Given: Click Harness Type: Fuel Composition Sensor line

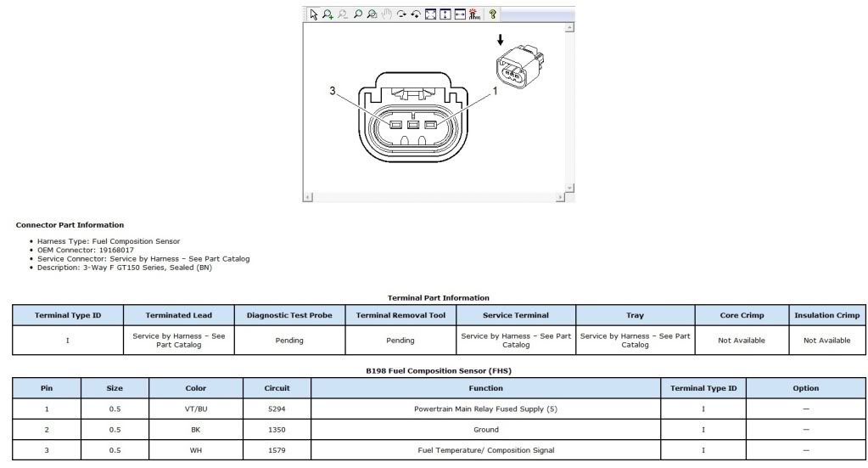Looking at the screenshot, I should (x=109, y=241).
